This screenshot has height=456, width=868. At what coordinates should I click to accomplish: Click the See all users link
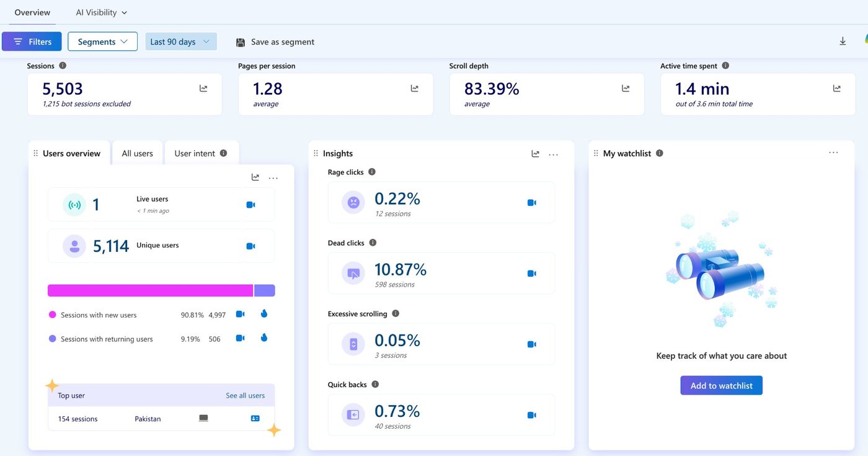click(245, 396)
